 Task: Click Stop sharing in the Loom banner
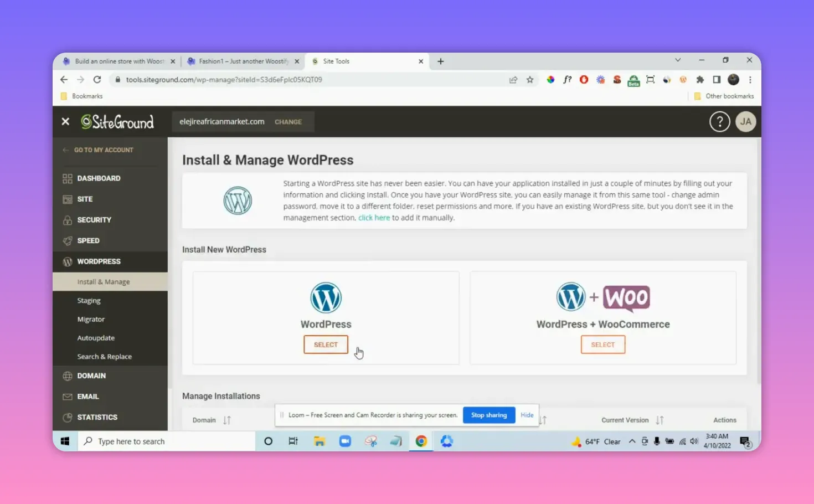488,415
